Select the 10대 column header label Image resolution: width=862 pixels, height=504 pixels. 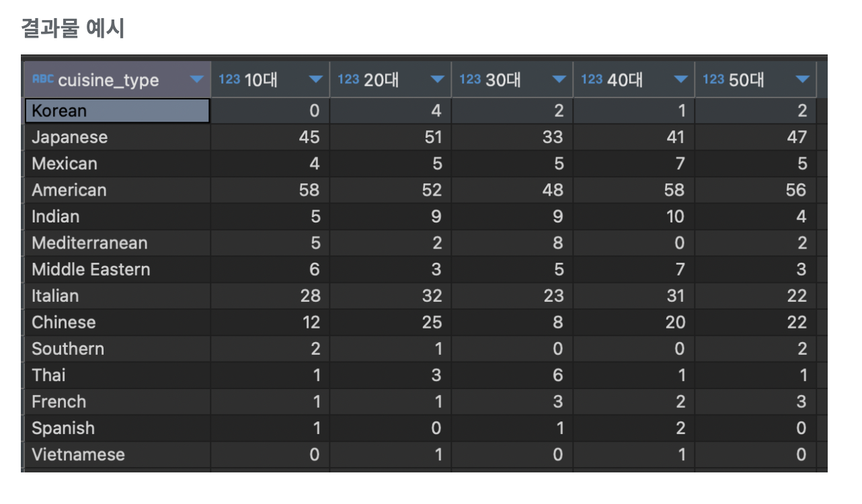(x=261, y=80)
